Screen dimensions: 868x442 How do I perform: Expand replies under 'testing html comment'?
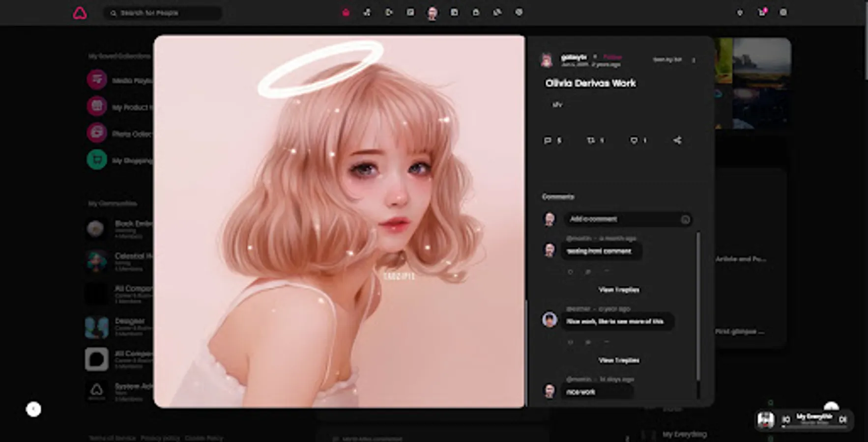(x=619, y=290)
